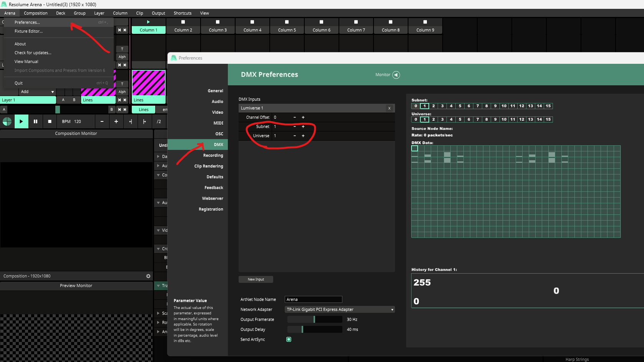Select the MIDI preferences tab
Image resolution: width=644 pixels, height=362 pixels.
[x=218, y=123]
